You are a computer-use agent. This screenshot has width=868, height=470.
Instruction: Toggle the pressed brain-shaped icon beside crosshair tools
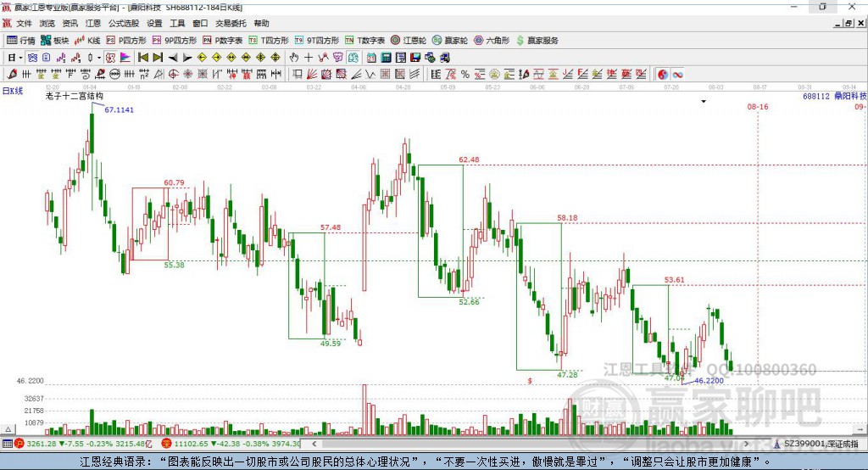point(353,58)
